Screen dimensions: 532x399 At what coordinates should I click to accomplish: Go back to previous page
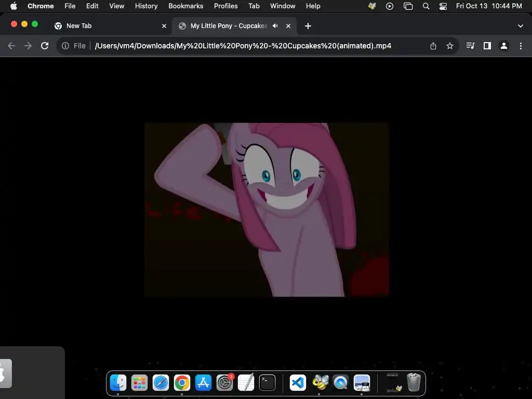[11, 46]
